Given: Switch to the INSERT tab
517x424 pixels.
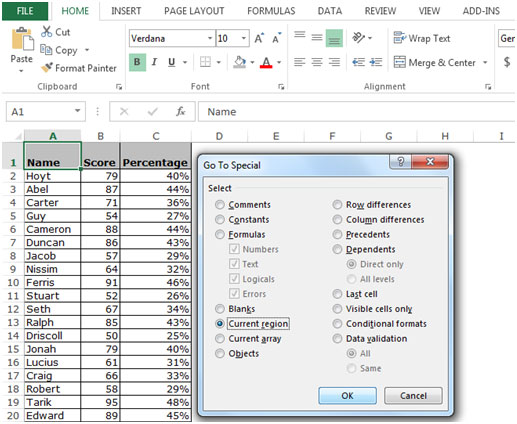Looking at the screenshot, I should coord(126,11).
